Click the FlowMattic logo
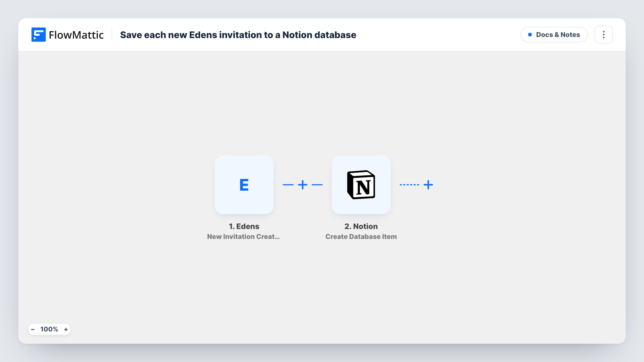644x362 pixels. [x=67, y=35]
